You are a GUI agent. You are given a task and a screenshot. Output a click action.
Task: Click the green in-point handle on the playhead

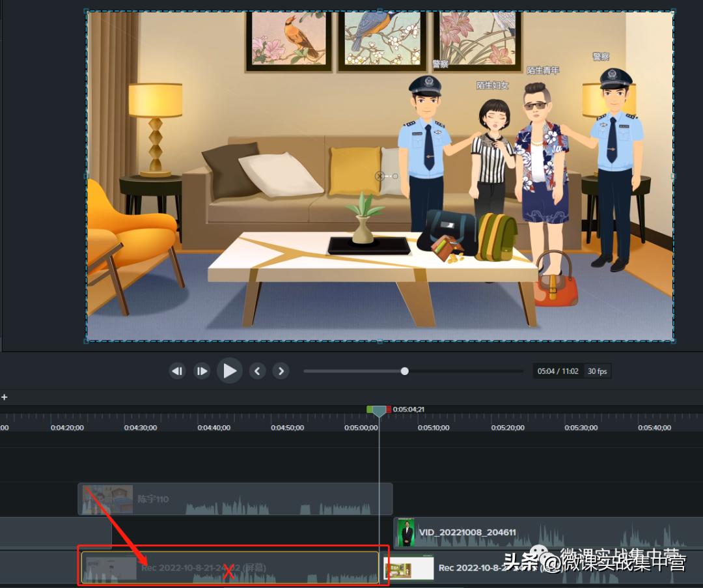tap(371, 410)
